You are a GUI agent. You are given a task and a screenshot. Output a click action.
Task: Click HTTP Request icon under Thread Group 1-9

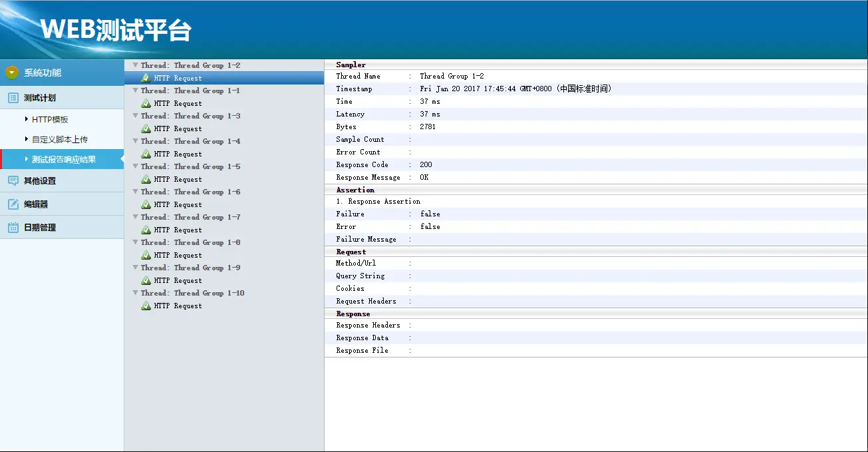(146, 280)
